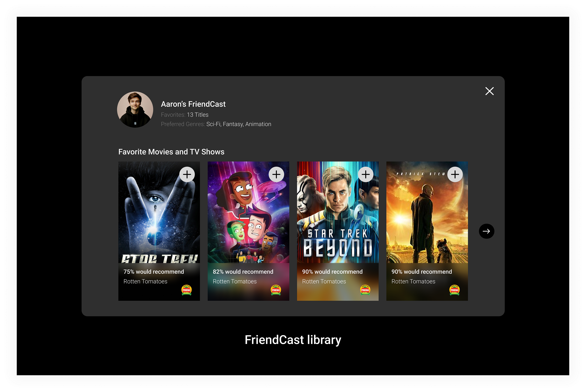Add Star Trek Beyond using plus button

pos(365,174)
